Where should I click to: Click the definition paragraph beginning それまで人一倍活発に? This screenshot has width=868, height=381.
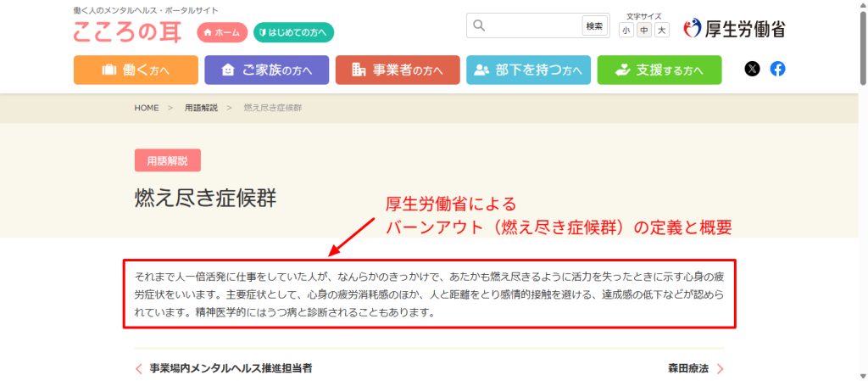click(429, 294)
